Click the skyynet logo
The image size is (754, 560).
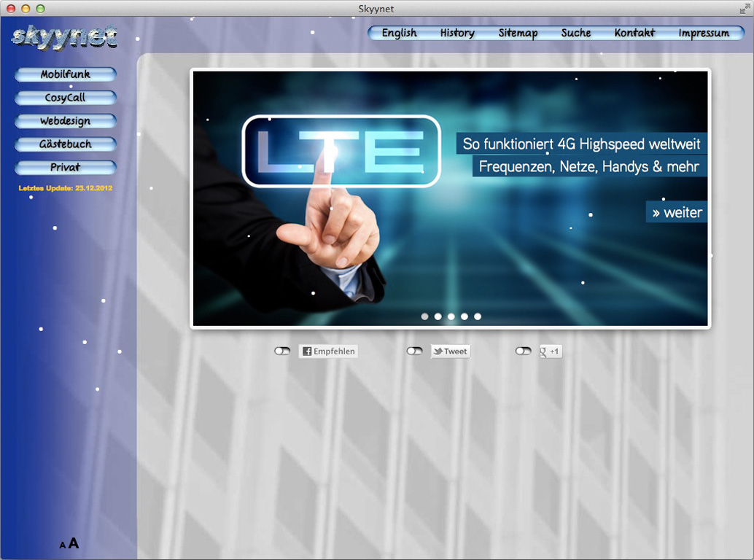pos(64,36)
